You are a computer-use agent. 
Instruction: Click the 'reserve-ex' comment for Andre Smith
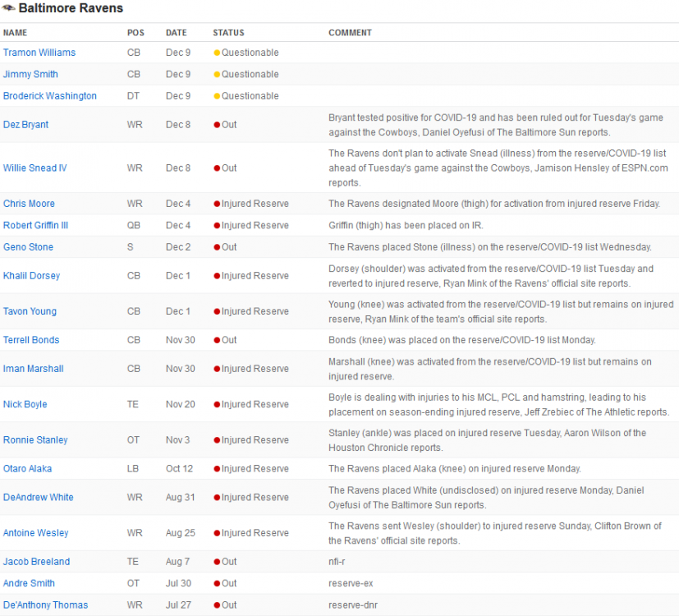(351, 583)
